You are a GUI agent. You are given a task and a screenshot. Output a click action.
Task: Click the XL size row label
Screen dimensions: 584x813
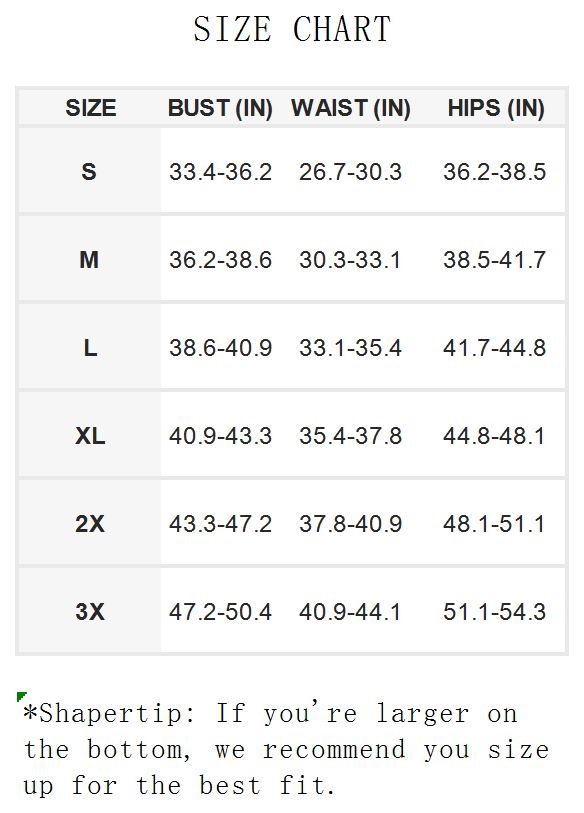coord(90,436)
